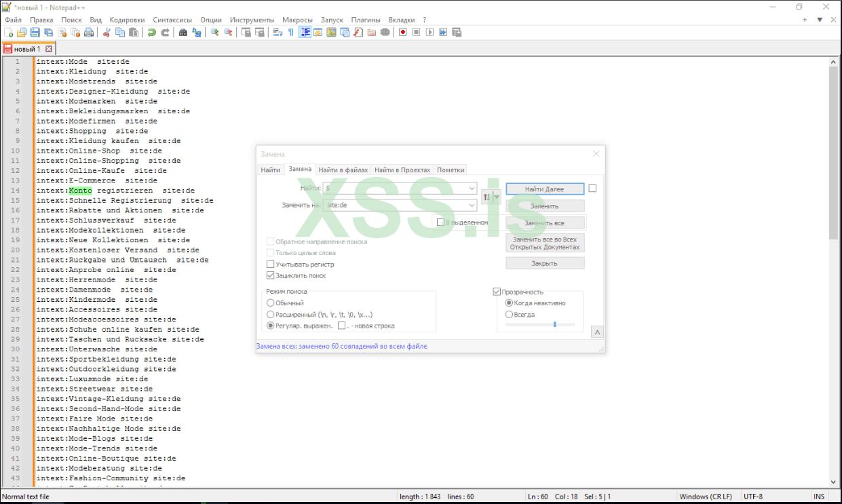Image resolution: width=842 pixels, height=504 pixels.
Task: Click the Найти Далее button
Action: pyautogui.click(x=545, y=189)
